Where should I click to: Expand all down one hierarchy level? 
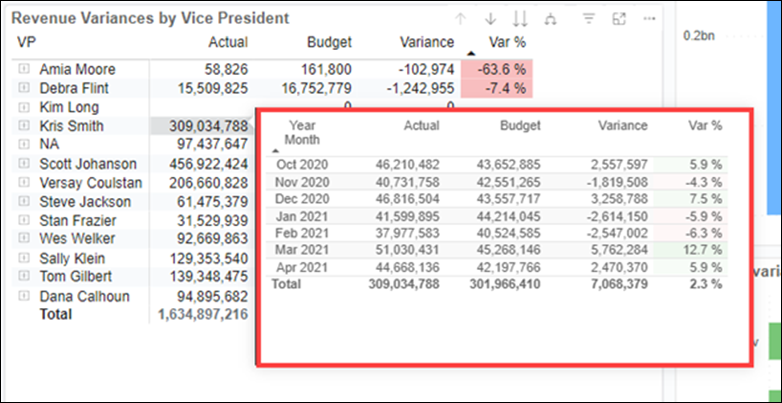(549, 19)
